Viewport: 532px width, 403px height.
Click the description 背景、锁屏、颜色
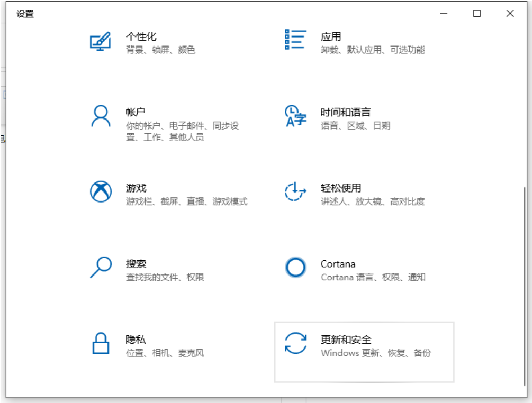(160, 50)
